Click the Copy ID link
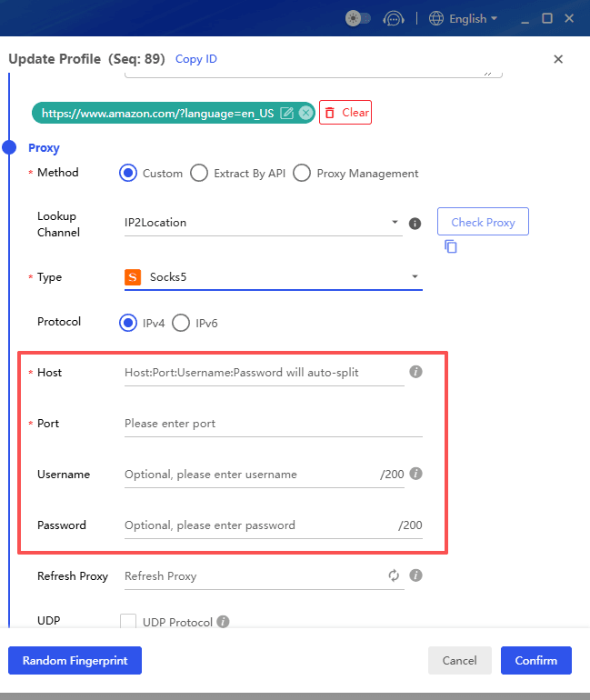 tap(196, 59)
